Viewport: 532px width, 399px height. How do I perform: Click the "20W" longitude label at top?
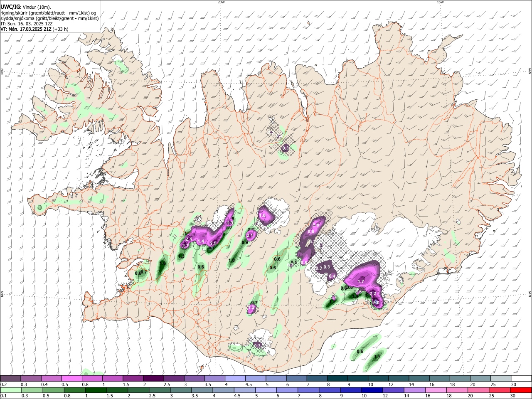click(221, 2)
